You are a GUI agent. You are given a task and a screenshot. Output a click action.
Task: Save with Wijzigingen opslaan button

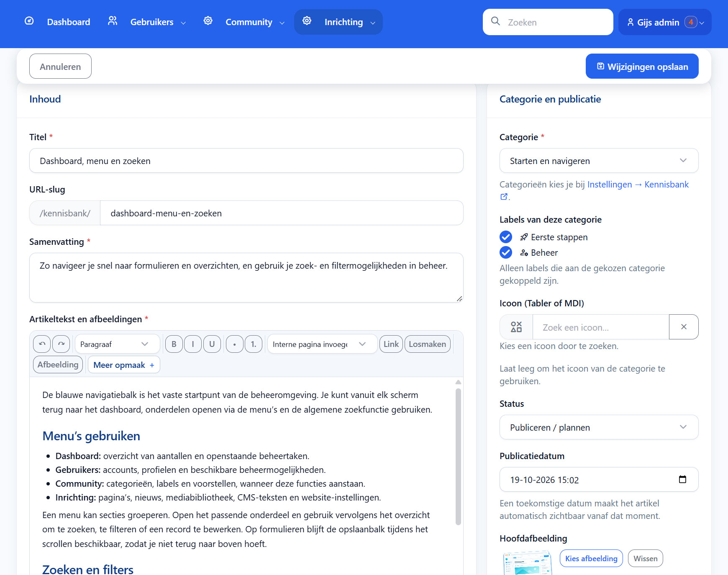pos(642,66)
